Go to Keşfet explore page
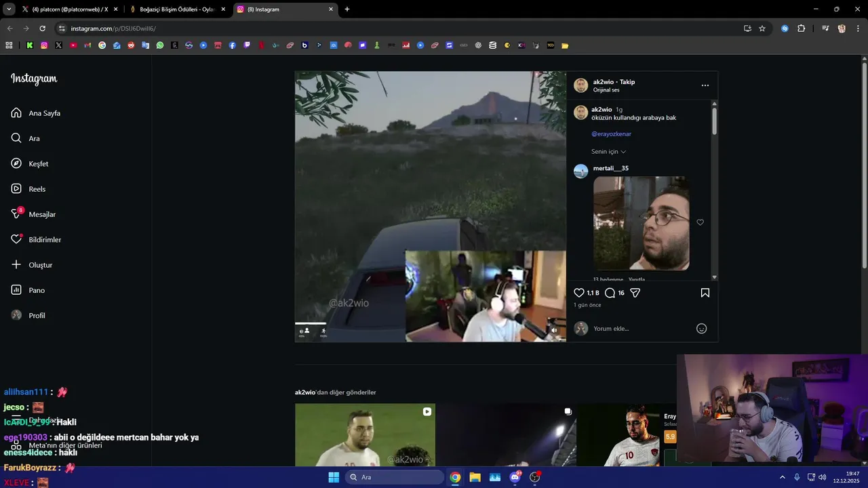 [30, 163]
